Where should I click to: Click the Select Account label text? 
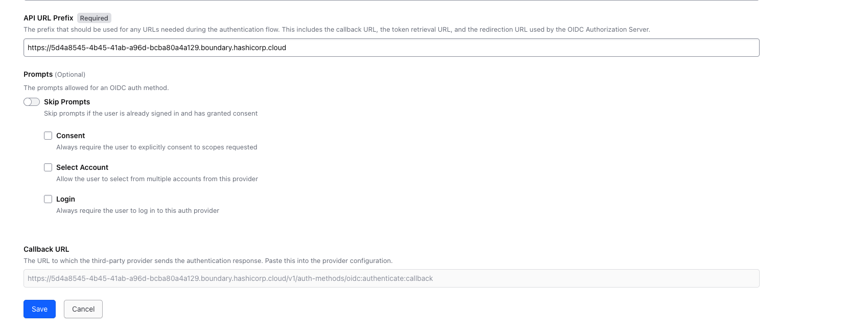coord(82,167)
